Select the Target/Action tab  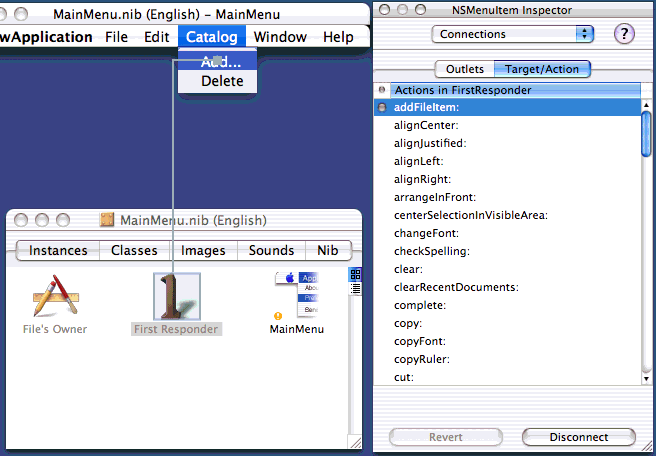546,69
